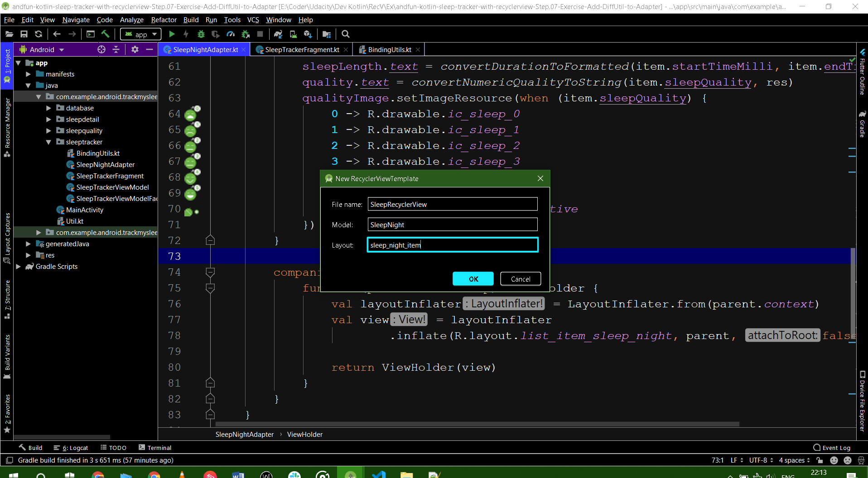This screenshot has width=868, height=478.
Task: Click the Project panel horizontal scrollbar
Action: (x=62, y=437)
